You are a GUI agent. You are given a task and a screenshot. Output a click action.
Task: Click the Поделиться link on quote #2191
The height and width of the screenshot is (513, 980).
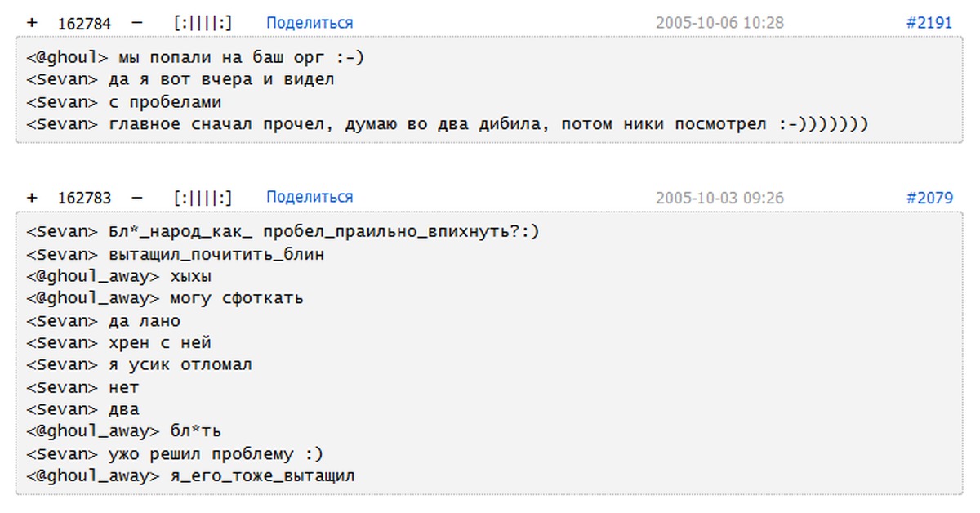[310, 23]
